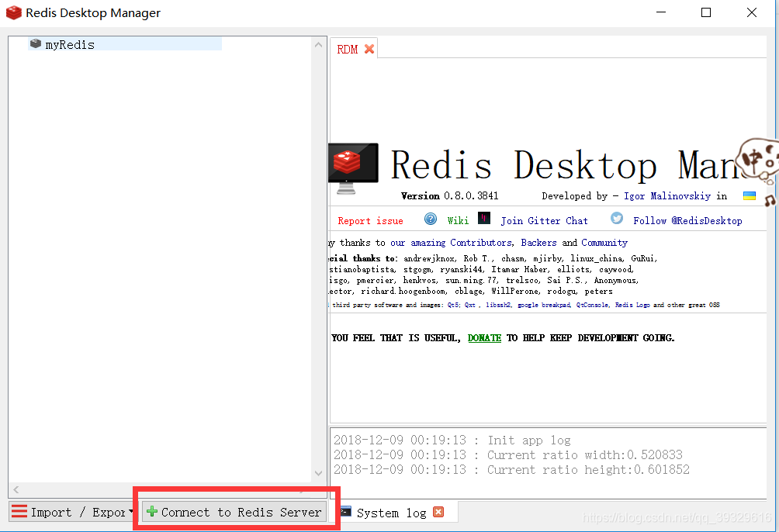Click the Twitter bird icon
Screen dimensions: 779x532
(x=617, y=218)
